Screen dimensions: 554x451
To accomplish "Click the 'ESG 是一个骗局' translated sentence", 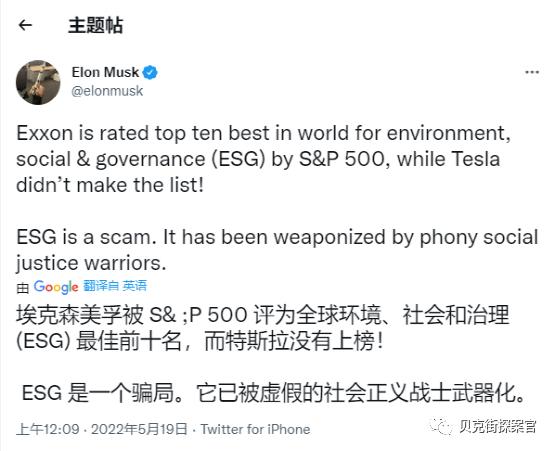I will pyautogui.click(x=273, y=393).
